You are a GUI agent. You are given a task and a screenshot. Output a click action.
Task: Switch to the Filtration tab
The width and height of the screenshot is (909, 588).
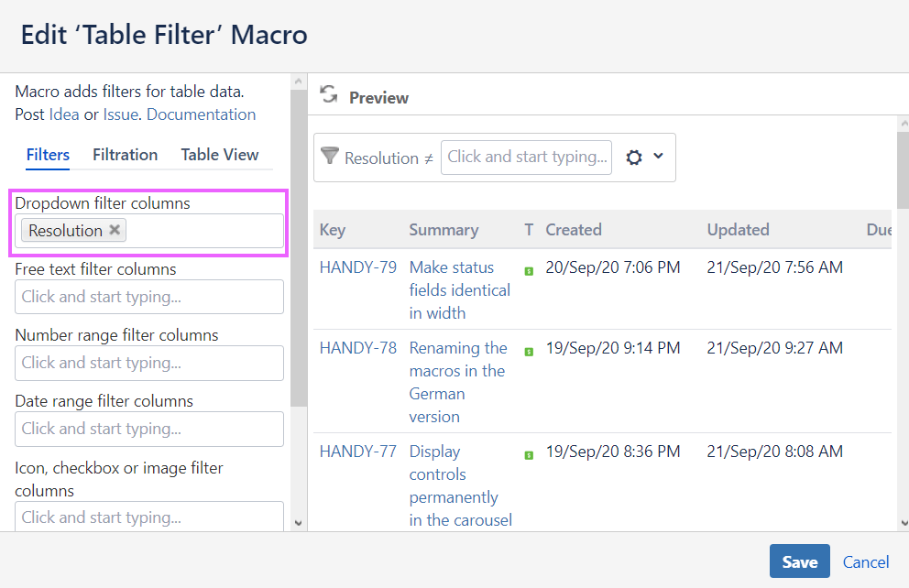(x=125, y=155)
